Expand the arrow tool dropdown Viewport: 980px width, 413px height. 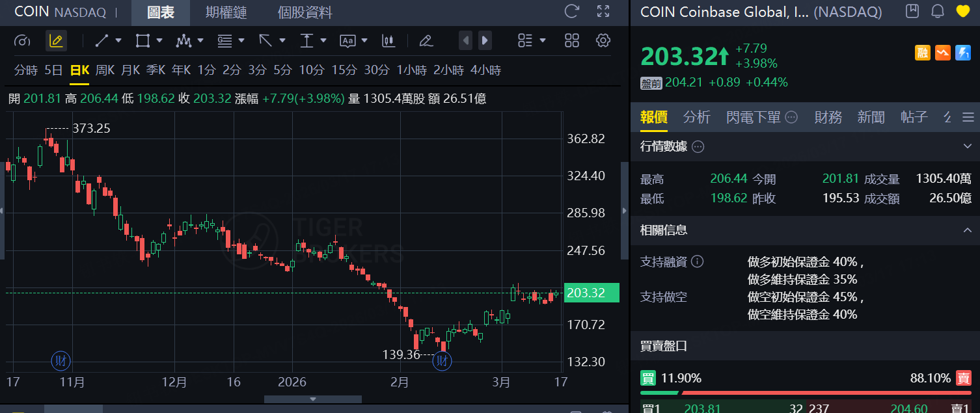282,40
